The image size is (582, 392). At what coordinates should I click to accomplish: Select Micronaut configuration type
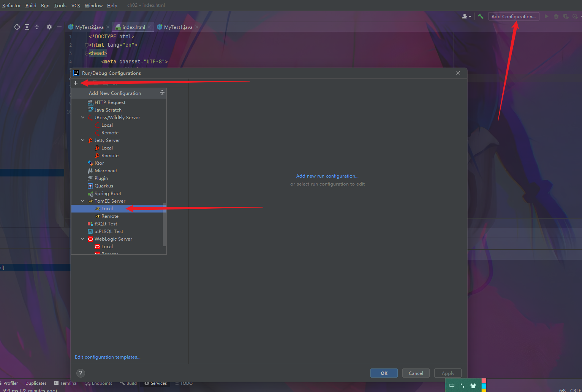[x=119, y=171]
